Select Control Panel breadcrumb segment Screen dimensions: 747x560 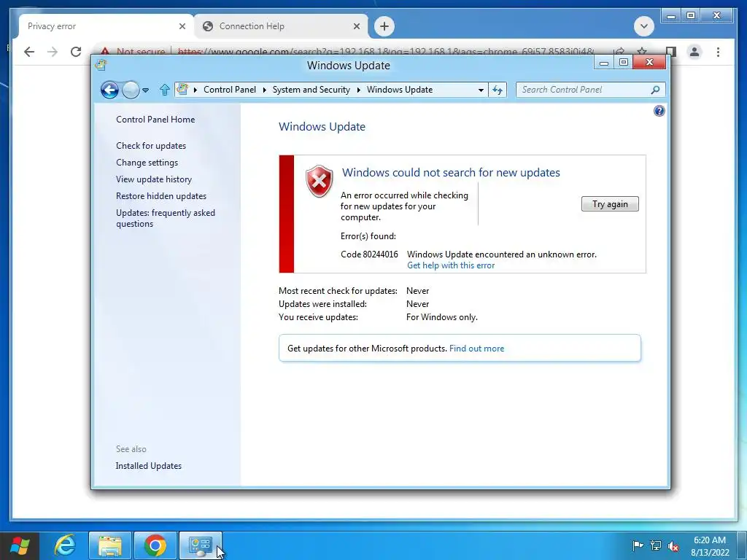[230, 90]
